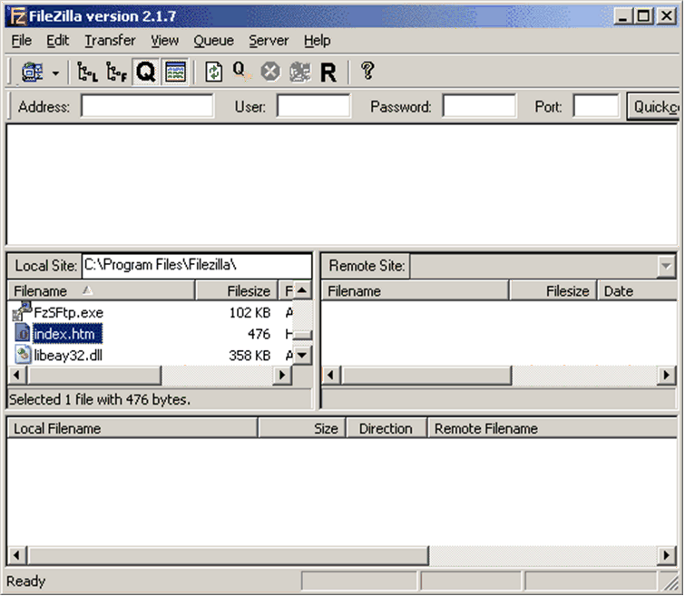The width and height of the screenshot is (685, 616).
Task: Click the 102 KB filesize cell
Action: click(250, 313)
